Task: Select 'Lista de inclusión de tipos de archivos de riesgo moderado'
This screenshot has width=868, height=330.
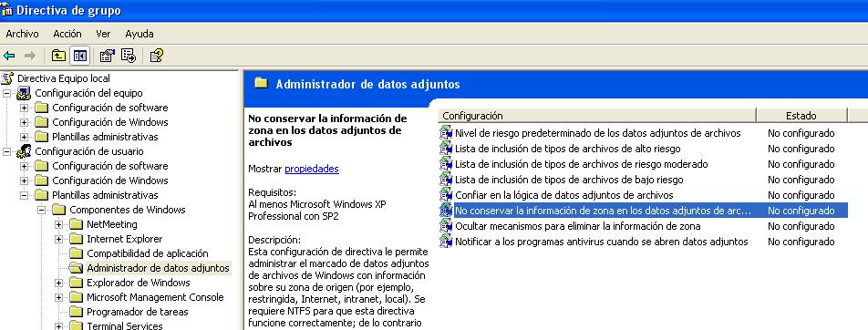Action: 582,164
